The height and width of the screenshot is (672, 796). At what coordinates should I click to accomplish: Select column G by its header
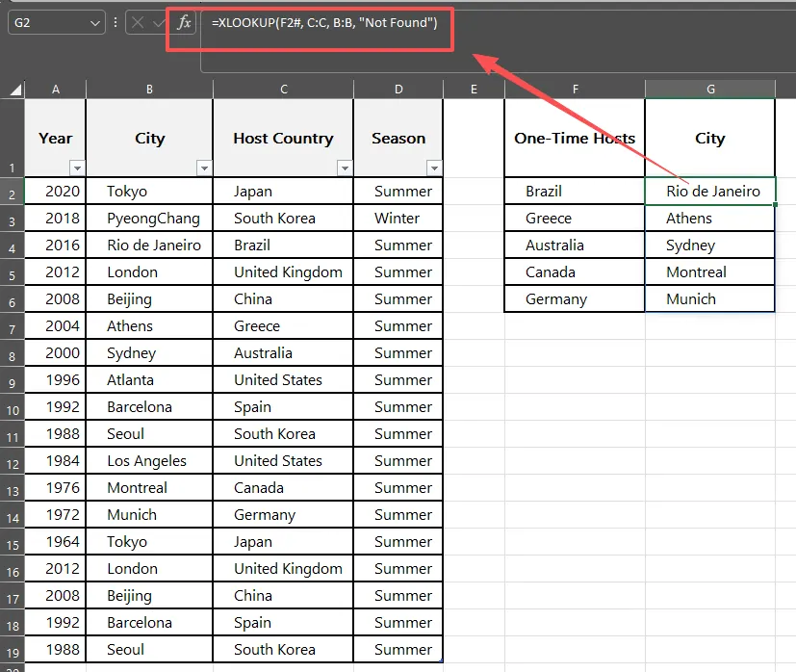(x=709, y=89)
